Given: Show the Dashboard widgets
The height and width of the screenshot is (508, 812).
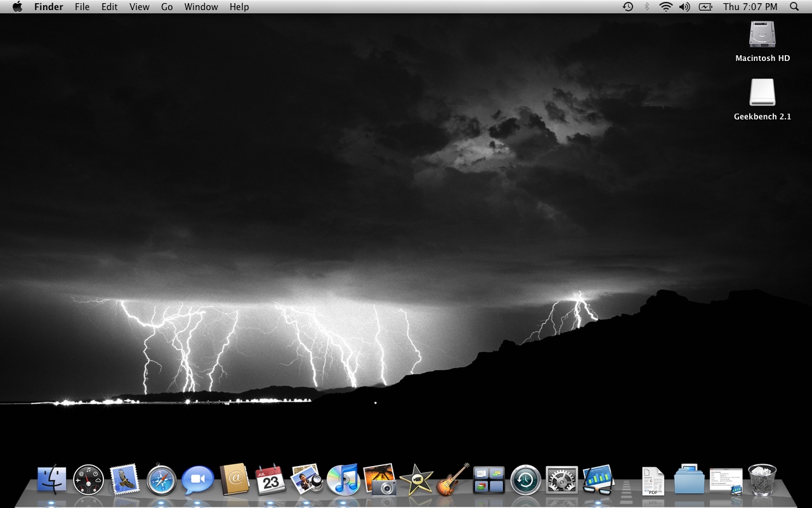Looking at the screenshot, I should [89, 479].
